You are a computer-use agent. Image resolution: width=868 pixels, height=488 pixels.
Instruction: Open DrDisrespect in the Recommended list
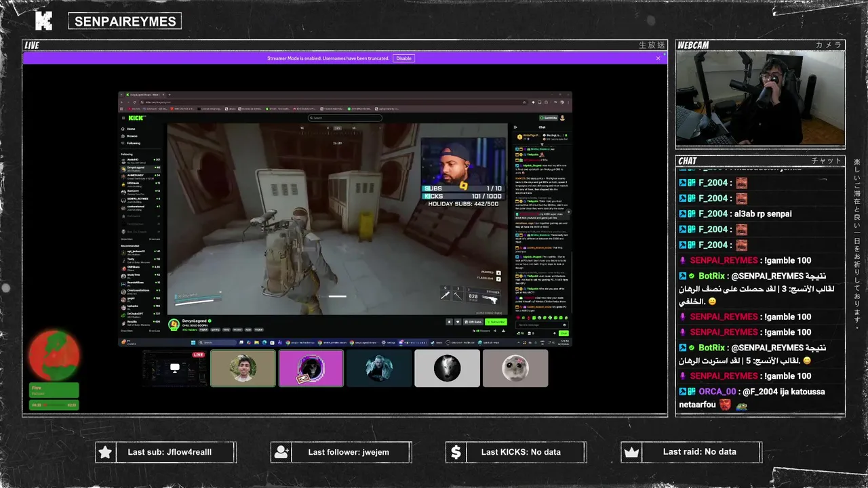point(140,317)
